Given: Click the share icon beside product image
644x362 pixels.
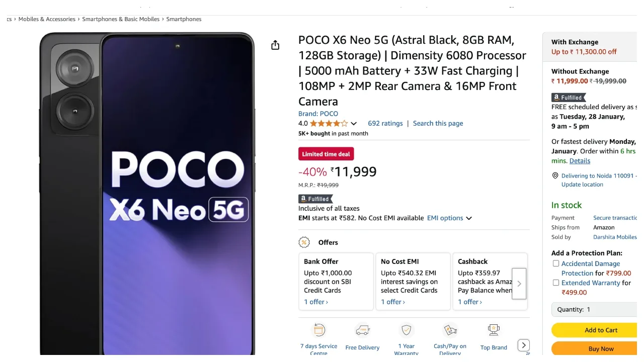Looking at the screenshot, I should [x=275, y=45].
